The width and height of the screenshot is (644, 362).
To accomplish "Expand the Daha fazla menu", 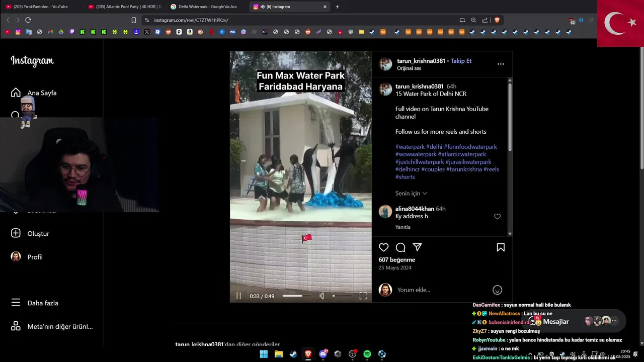I will point(35,303).
